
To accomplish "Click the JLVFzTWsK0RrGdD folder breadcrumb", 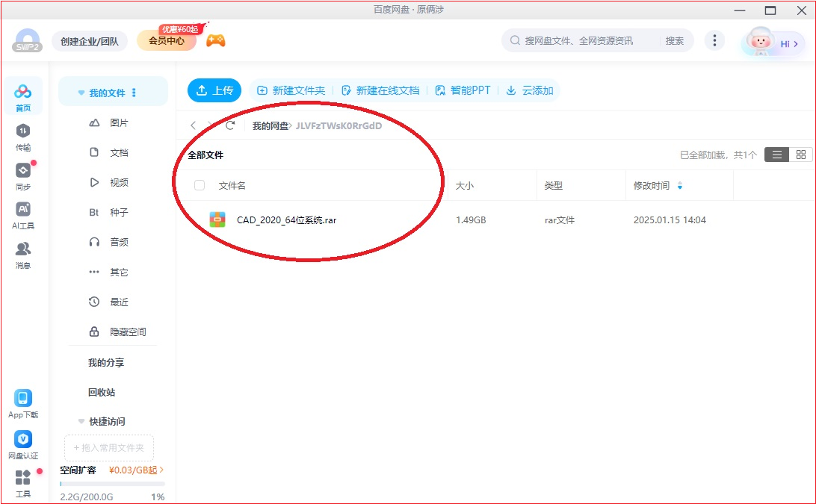I will (339, 125).
